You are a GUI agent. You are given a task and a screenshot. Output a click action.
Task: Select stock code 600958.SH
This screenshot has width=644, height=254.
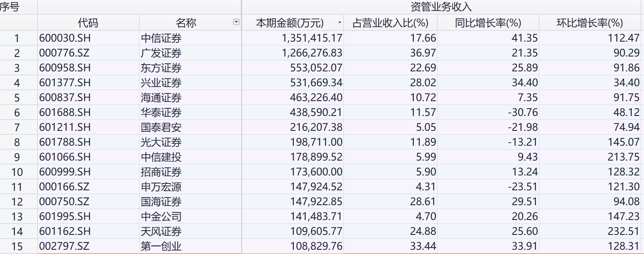coord(88,68)
